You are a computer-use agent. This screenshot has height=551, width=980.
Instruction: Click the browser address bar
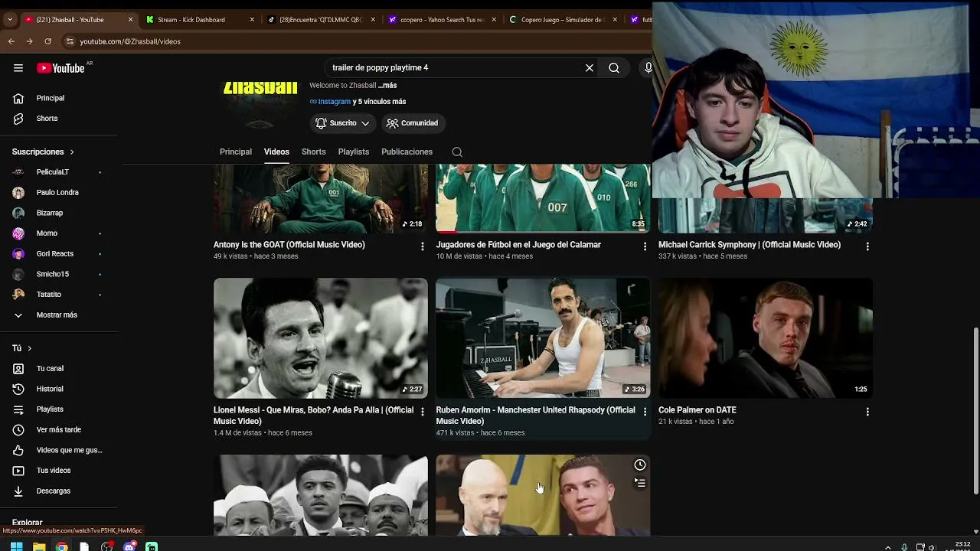tap(352, 41)
